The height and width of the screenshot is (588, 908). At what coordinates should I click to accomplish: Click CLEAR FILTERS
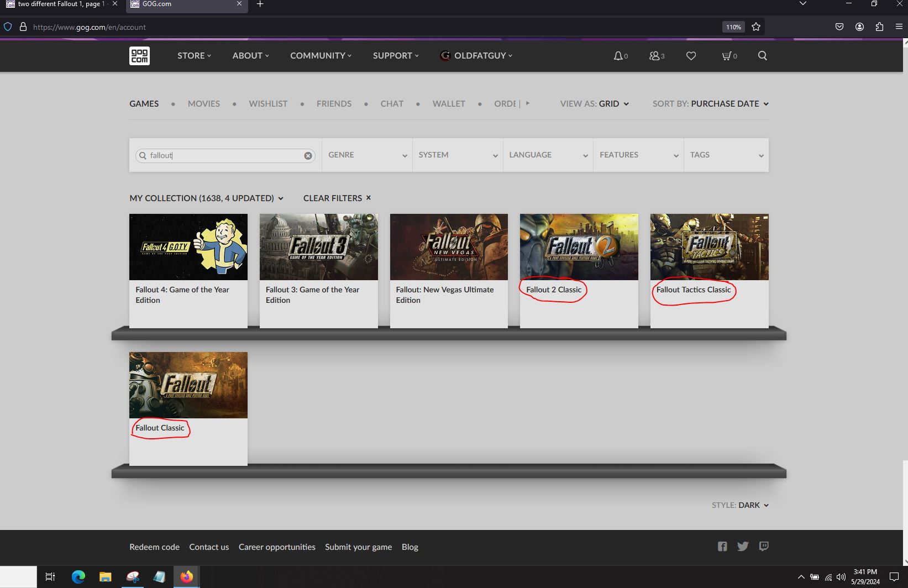coord(337,198)
